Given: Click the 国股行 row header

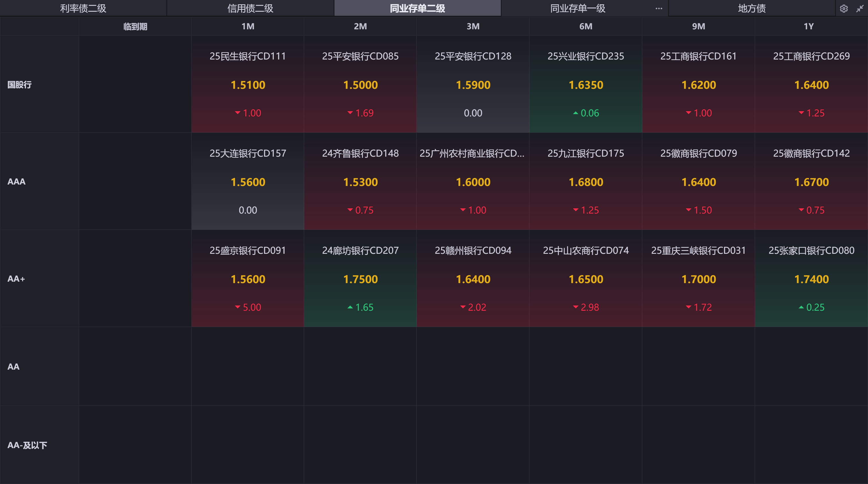Looking at the screenshot, I should pyautogui.click(x=20, y=85).
